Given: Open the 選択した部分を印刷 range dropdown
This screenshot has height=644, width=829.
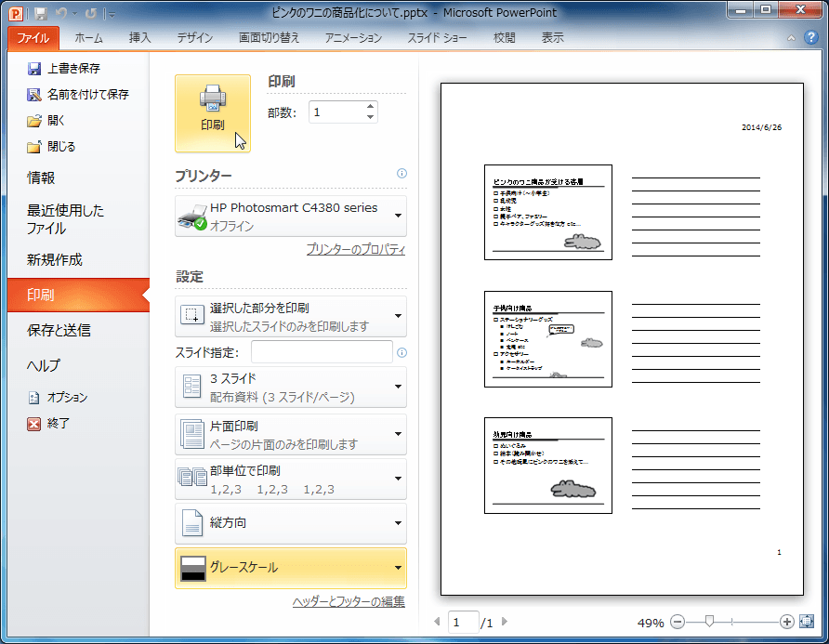Looking at the screenshot, I should tap(291, 316).
